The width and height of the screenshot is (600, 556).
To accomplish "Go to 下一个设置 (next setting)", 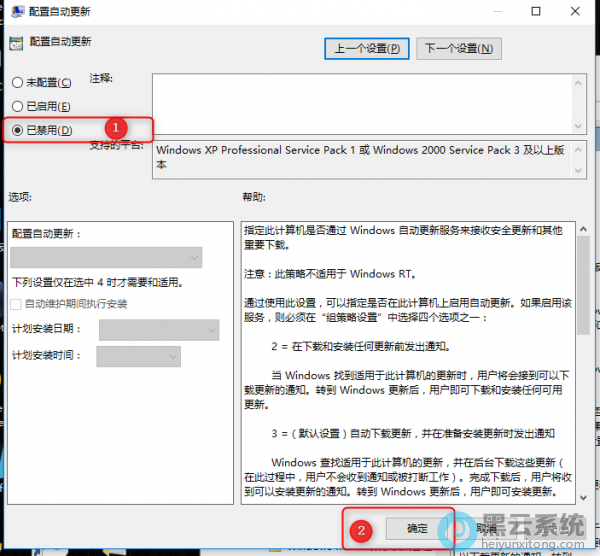I will [458, 48].
